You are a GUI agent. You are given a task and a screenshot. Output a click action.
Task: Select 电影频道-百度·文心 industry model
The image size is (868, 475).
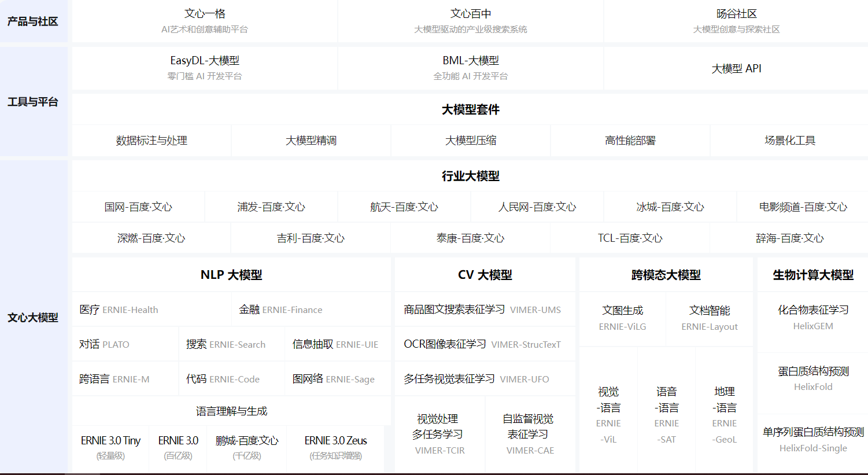coord(803,207)
